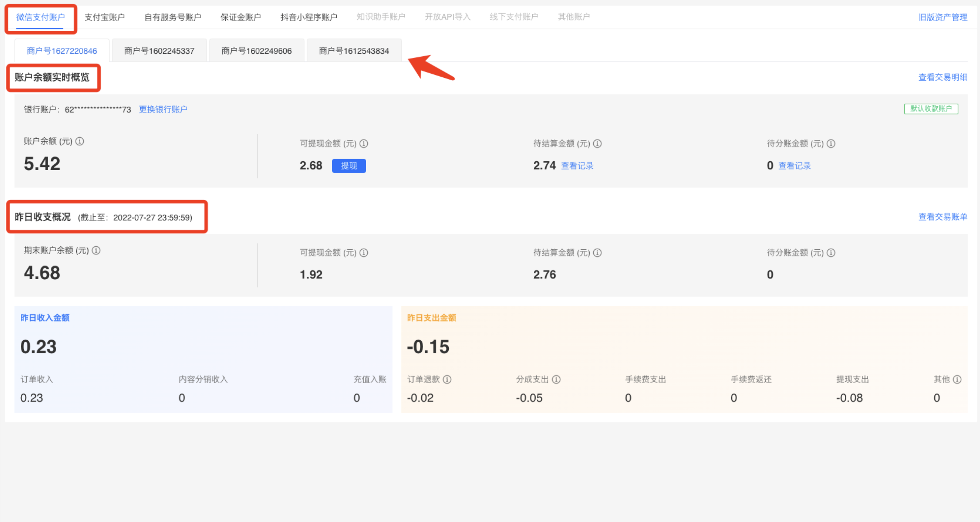
Task: Click 提现支出 value -0.08
Action: 850,398
